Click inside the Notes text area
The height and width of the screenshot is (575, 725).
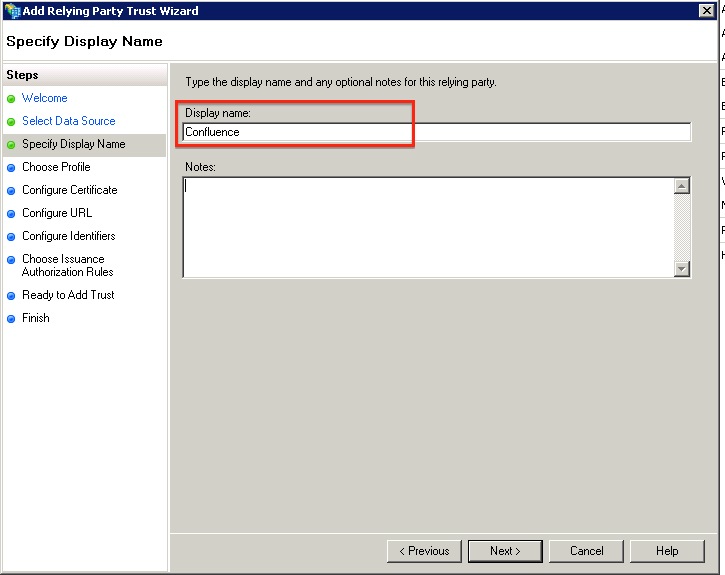(428, 227)
